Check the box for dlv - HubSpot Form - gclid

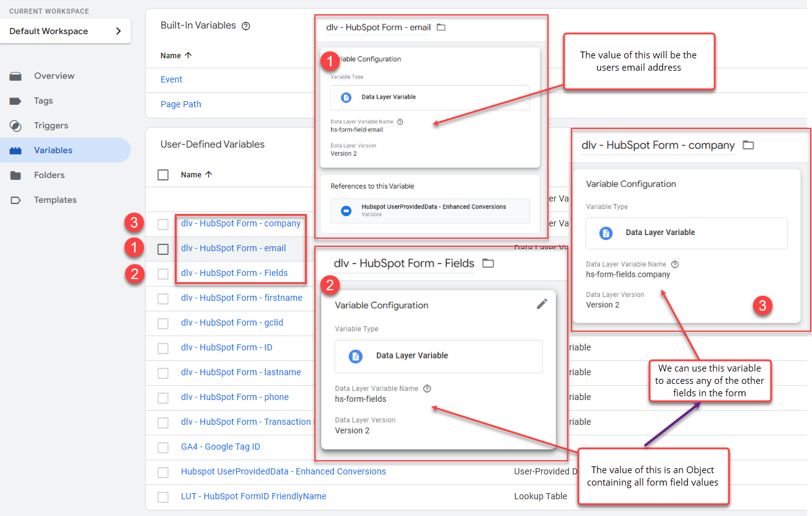[163, 323]
